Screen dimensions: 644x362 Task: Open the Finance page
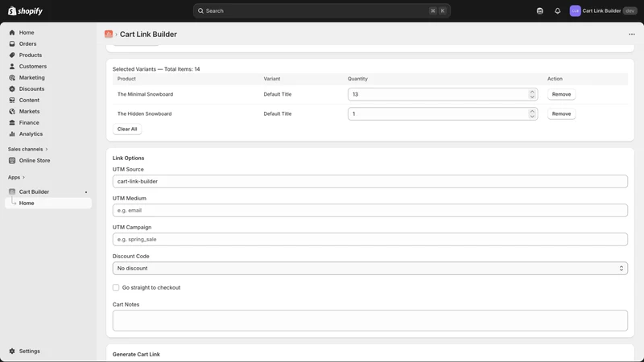coord(29,123)
